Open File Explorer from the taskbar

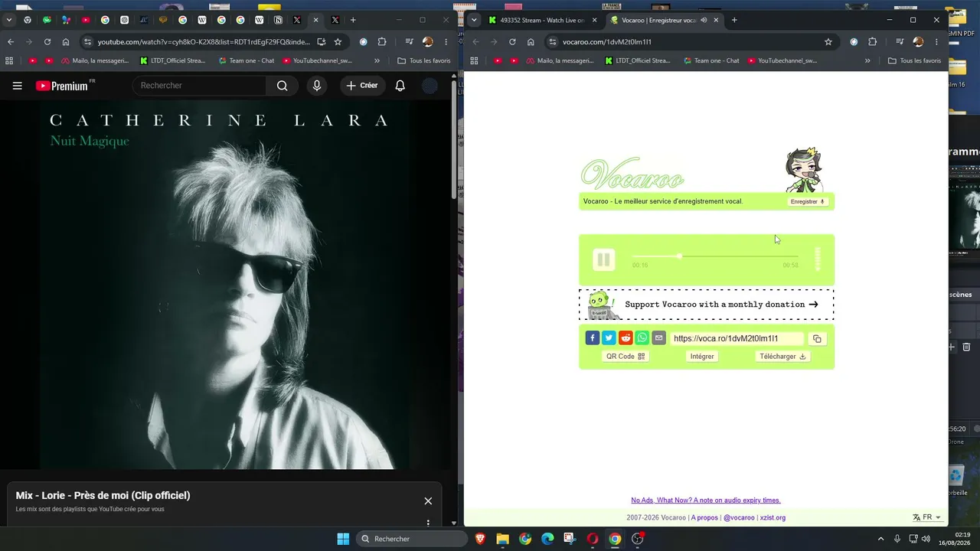coord(502,539)
